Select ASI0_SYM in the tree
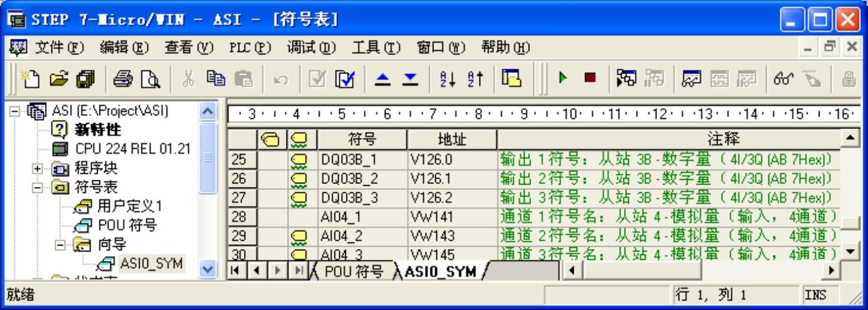The height and width of the screenshot is (310, 868). (151, 263)
